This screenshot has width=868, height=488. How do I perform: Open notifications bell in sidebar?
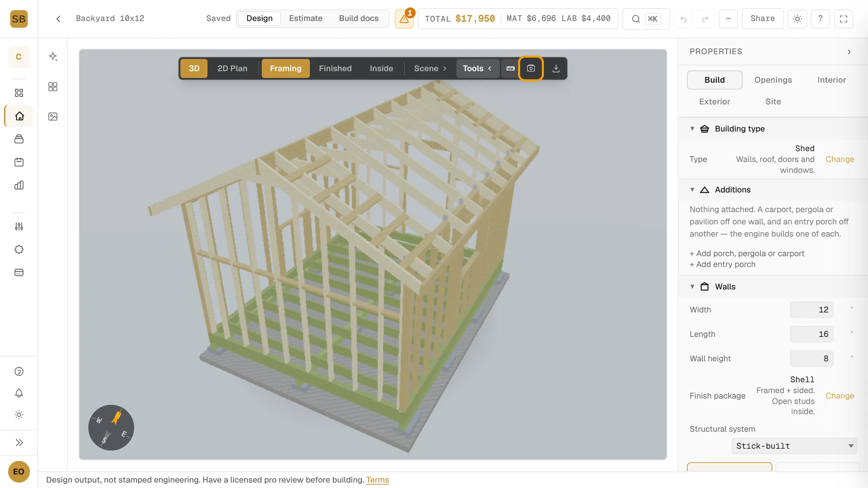point(19,393)
